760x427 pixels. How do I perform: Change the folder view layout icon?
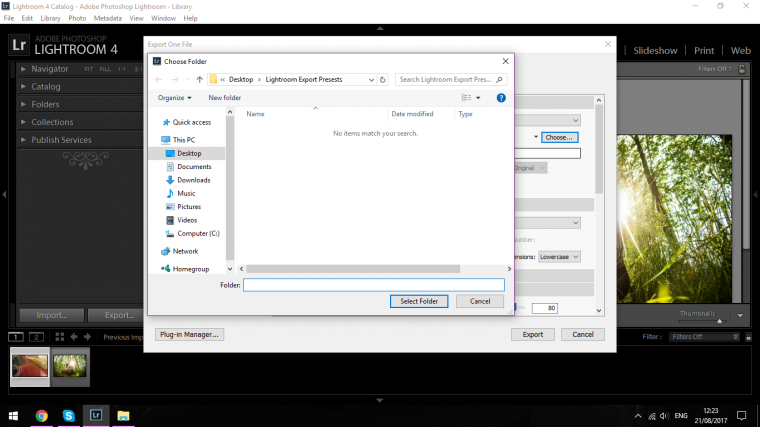[466, 98]
